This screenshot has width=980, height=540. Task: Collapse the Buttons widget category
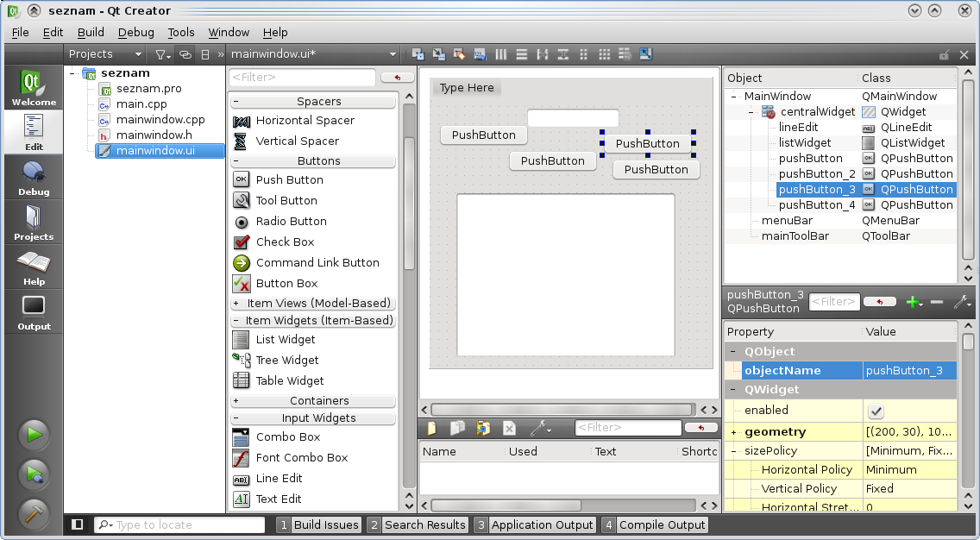pos(236,160)
